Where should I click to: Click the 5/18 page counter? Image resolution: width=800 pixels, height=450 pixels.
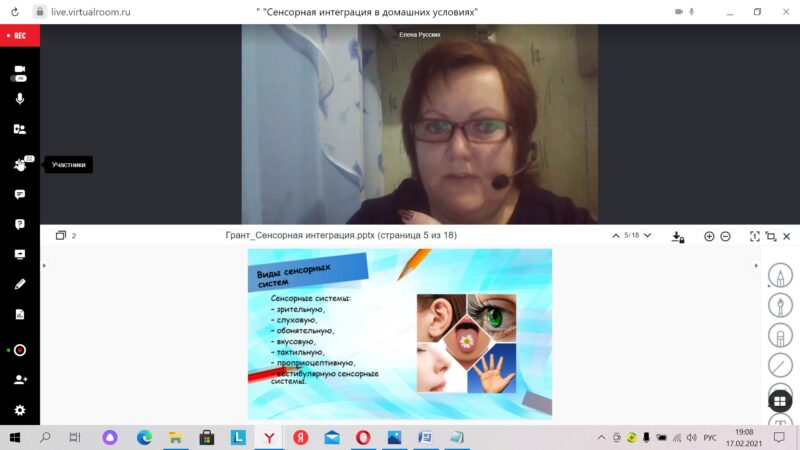click(631, 235)
